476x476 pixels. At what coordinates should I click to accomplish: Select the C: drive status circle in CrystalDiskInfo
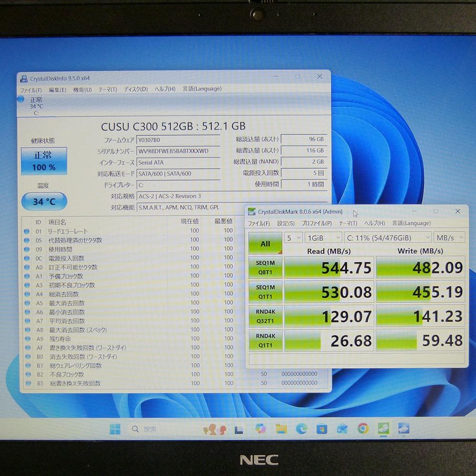tap(20, 99)
